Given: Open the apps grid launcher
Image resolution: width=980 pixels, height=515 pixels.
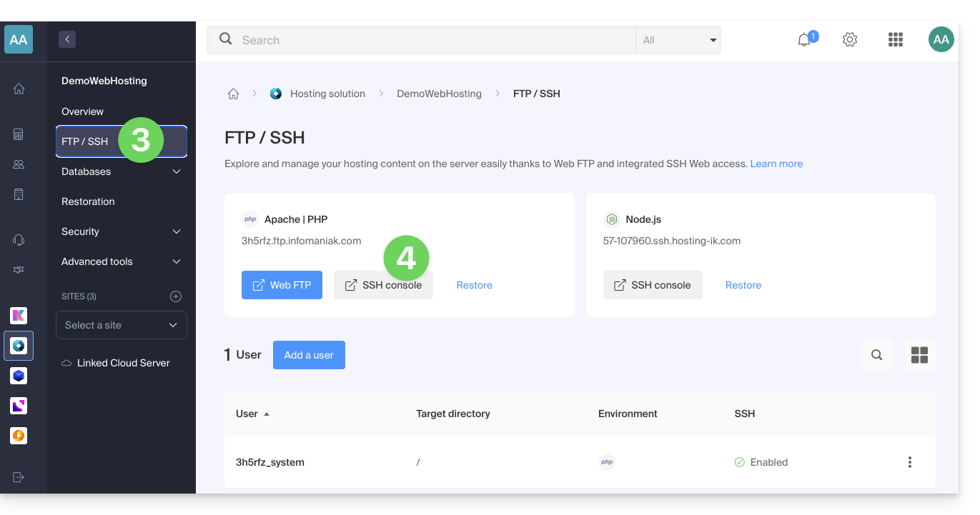Looking at the screenshot, I should [896, 40].
